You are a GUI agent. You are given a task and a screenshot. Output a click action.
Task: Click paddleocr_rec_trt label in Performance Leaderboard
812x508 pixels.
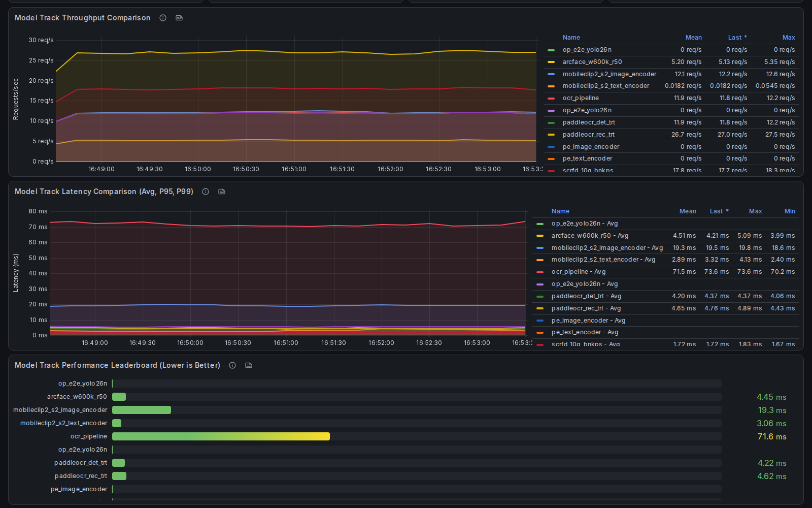[81, 476]
